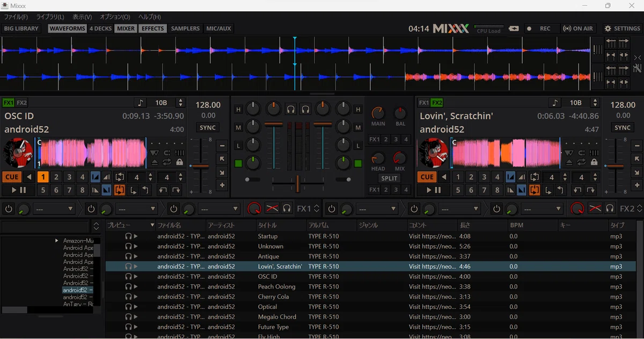This screenshot has width=644, height=339.
Task: Open SETTINGS from the top bar
Action: pyautogui.click(x=622, y=28)
